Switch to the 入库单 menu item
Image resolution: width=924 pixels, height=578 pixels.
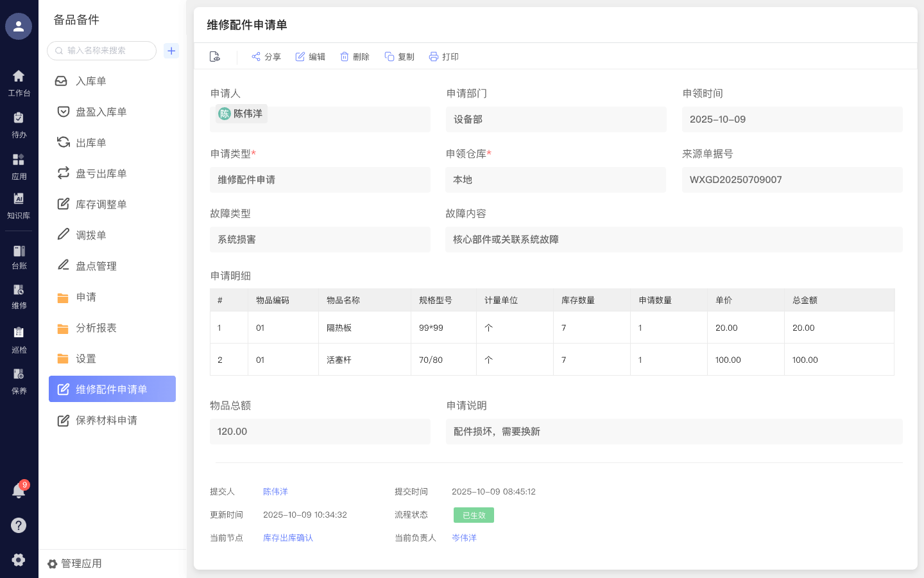[90, 81]
